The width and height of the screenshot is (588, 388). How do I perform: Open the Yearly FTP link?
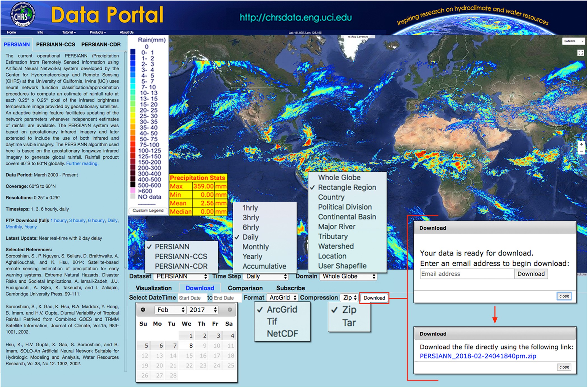coord(31,227)
